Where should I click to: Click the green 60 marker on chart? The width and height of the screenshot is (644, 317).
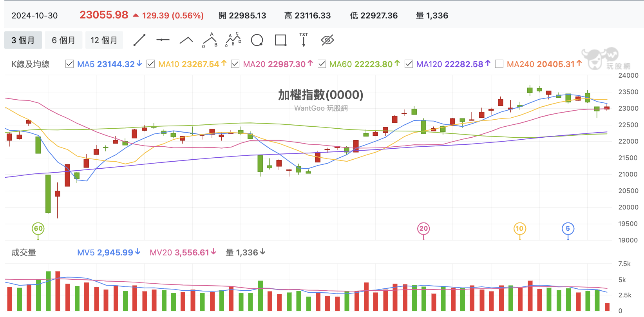(x=38, y=229)
